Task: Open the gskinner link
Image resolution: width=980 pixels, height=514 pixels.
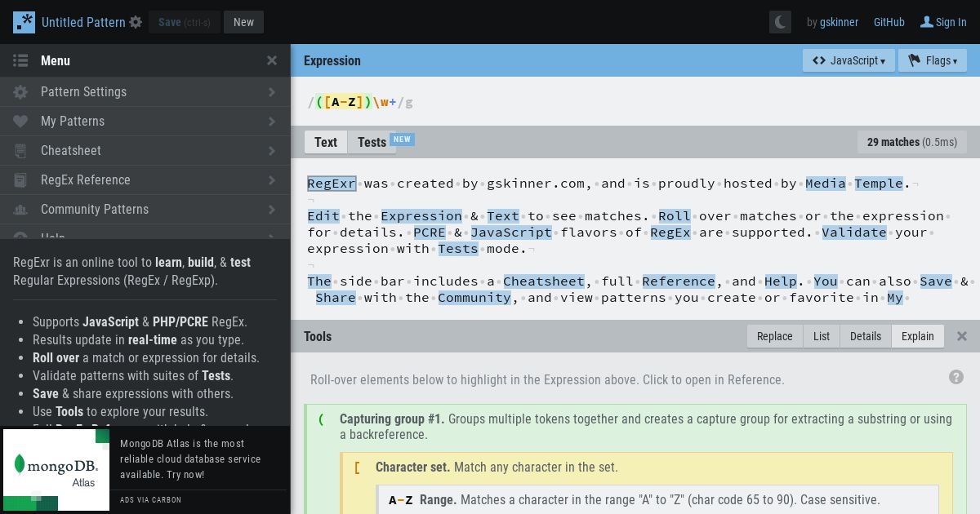Action: [839, 22]
